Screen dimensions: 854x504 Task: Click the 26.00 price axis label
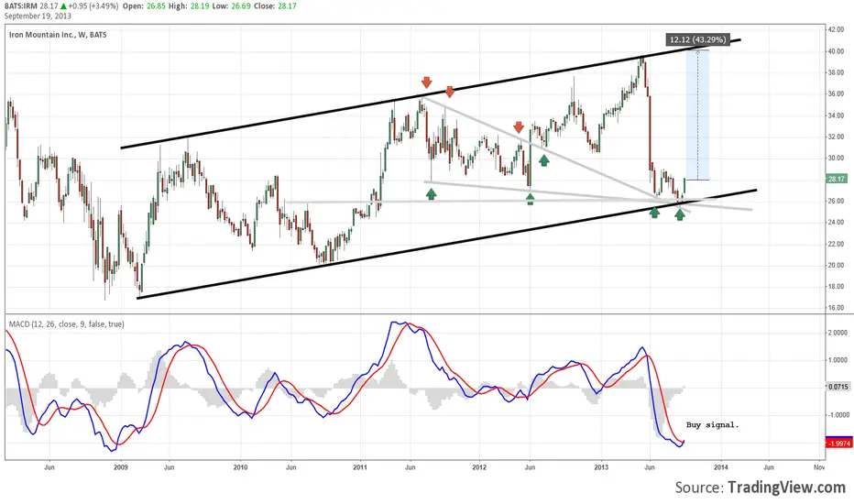pos(836,201)
